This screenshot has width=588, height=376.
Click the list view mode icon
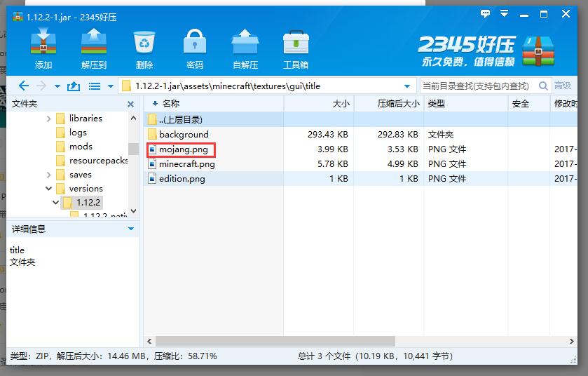(94, 86)
